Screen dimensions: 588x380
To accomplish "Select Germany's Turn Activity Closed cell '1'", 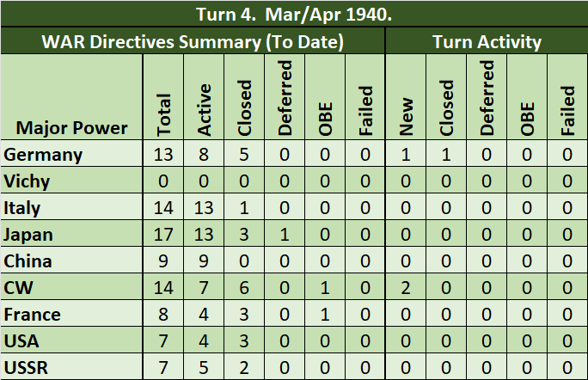I will 446,155.
